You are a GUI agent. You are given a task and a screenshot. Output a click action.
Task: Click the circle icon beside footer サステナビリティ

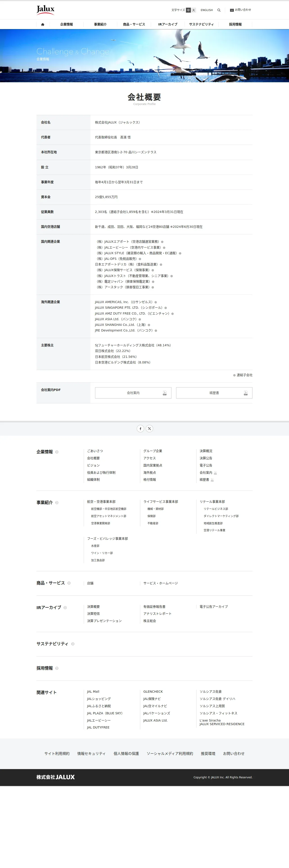coord(73,644)
